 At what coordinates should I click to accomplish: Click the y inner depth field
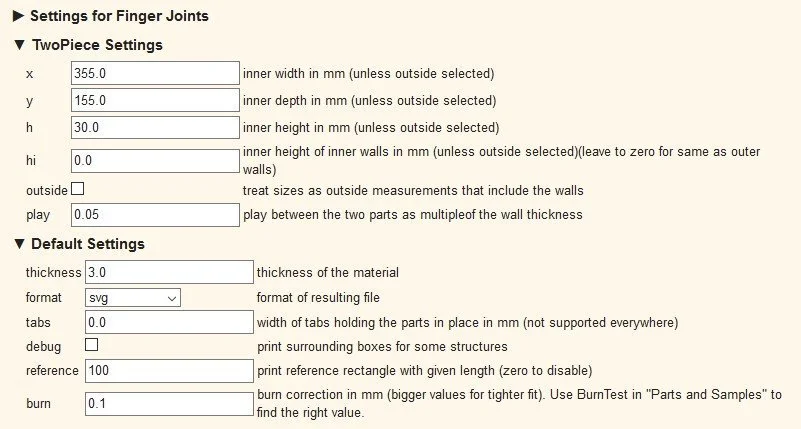tap(155, 100)
